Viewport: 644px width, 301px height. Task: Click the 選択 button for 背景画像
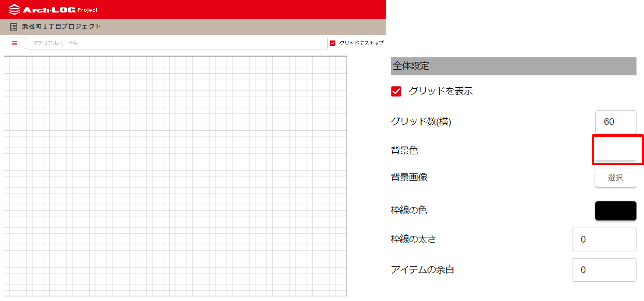pyautogui.click(x=615, y=178)
